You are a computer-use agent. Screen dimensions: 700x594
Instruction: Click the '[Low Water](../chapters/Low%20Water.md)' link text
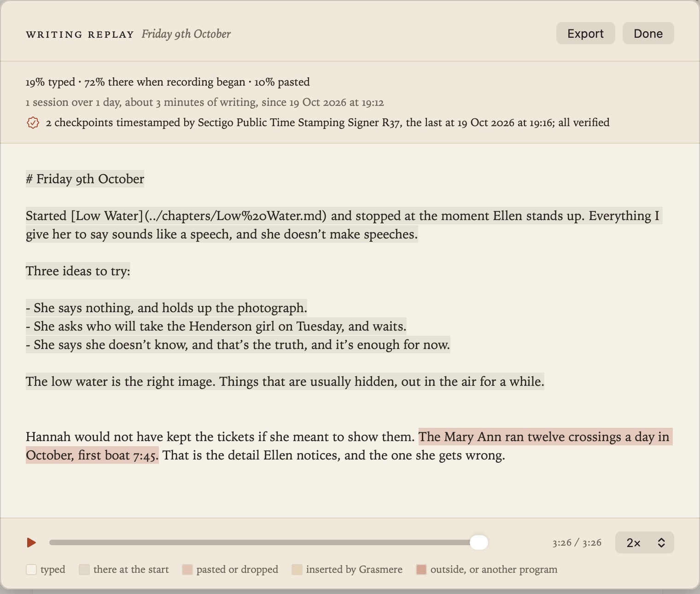click(x=198, y=215)
